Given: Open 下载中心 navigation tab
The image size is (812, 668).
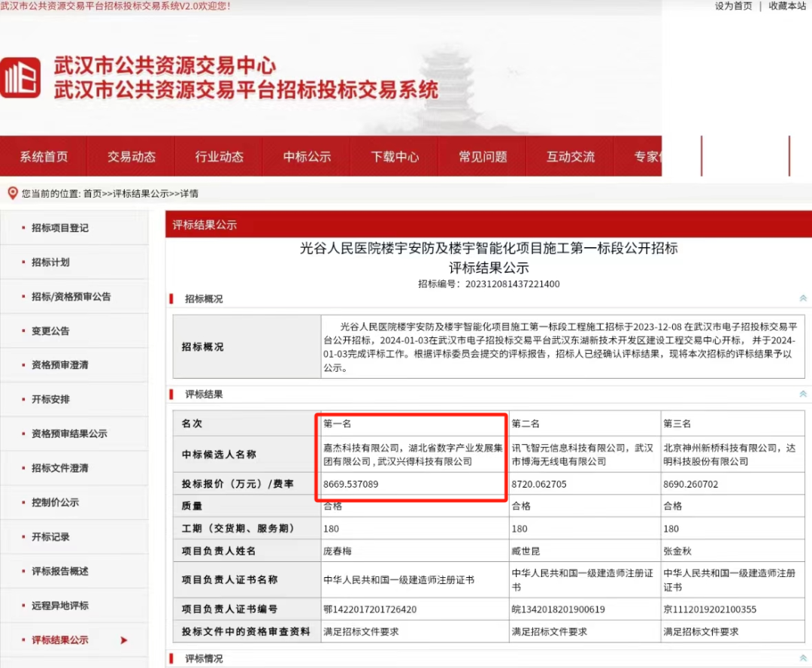Looking at the screenshot, I should 395,157.
